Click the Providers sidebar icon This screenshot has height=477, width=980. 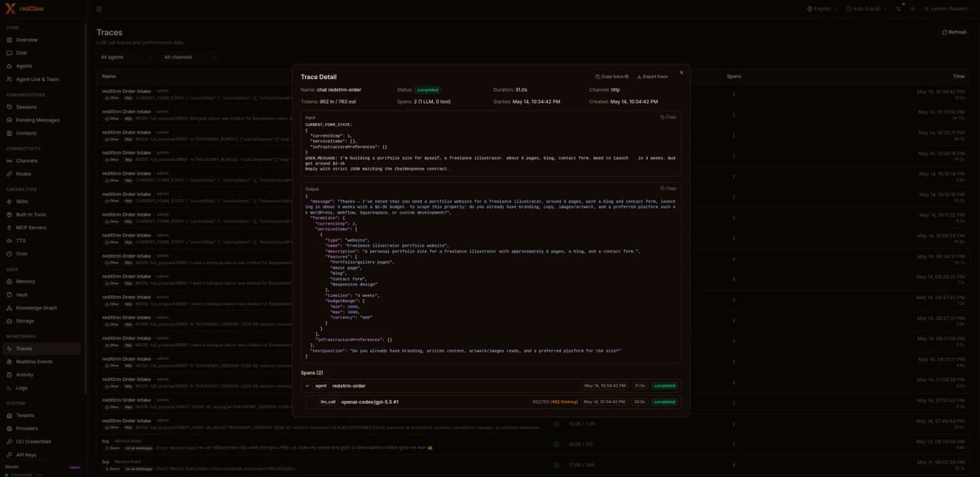click(x=10, y=429)
